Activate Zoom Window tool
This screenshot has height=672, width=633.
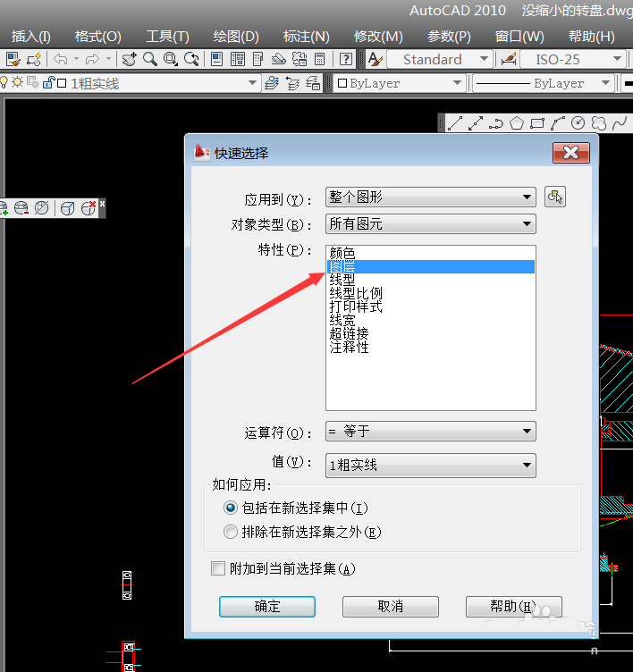(170, 59)
